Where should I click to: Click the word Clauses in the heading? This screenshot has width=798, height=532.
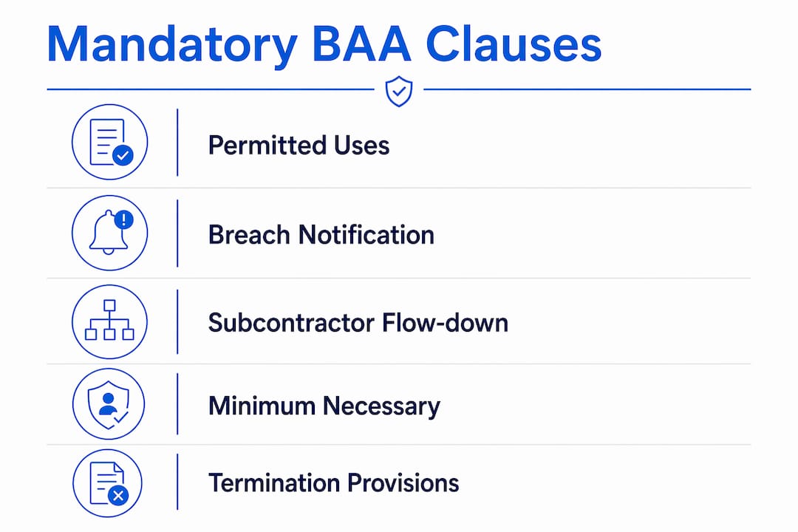point(514,44)
